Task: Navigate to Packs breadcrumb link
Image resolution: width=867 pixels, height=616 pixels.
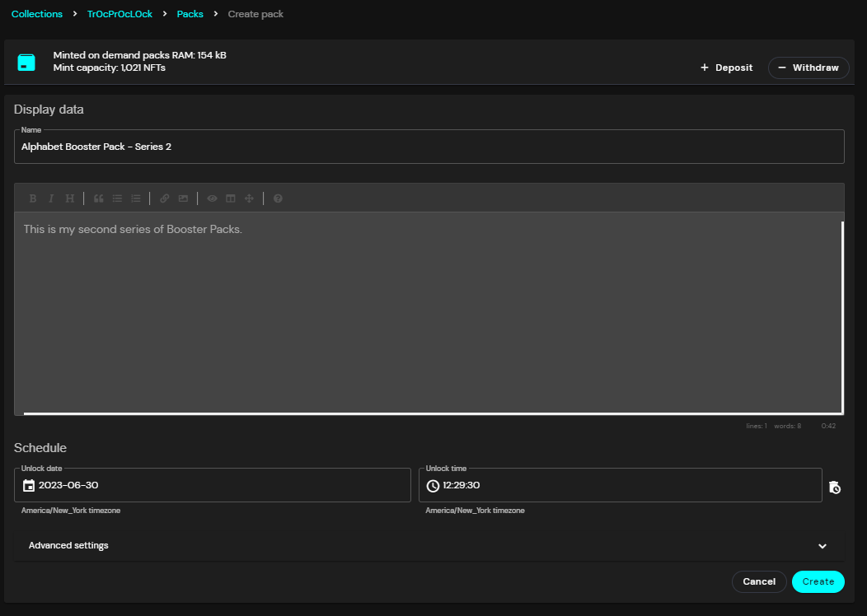Action: [190, 14]
